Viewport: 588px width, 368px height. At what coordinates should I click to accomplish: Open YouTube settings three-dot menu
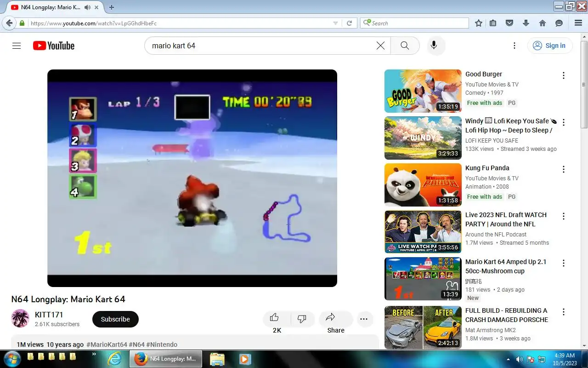(x=514, y=46)
